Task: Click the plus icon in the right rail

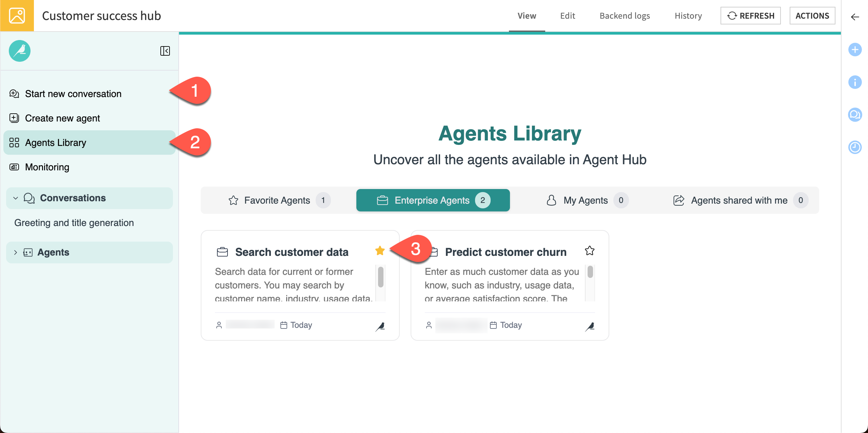Action: coord(855,50)
